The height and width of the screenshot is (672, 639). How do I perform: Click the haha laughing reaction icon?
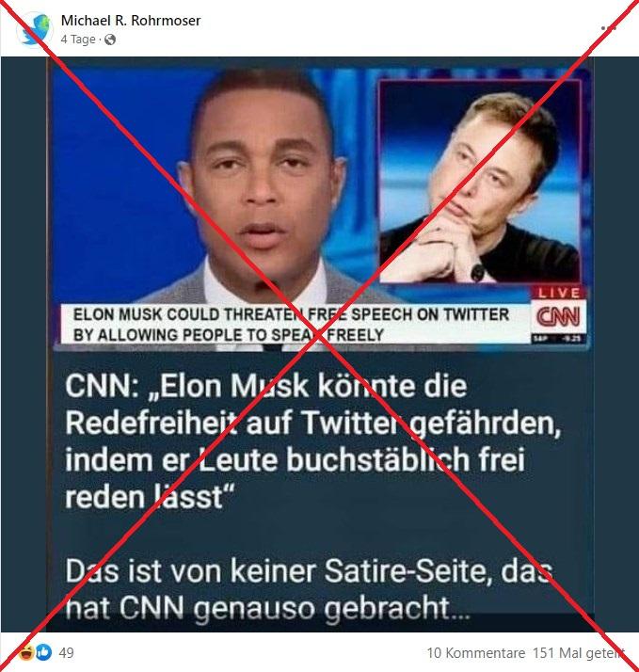(27, 653)
